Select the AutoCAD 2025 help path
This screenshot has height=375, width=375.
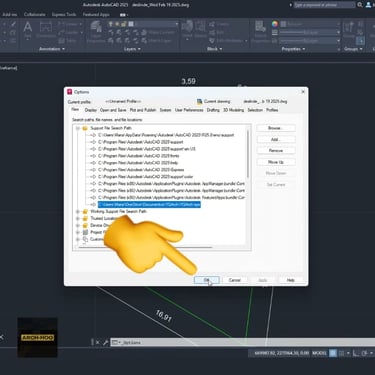138,163
